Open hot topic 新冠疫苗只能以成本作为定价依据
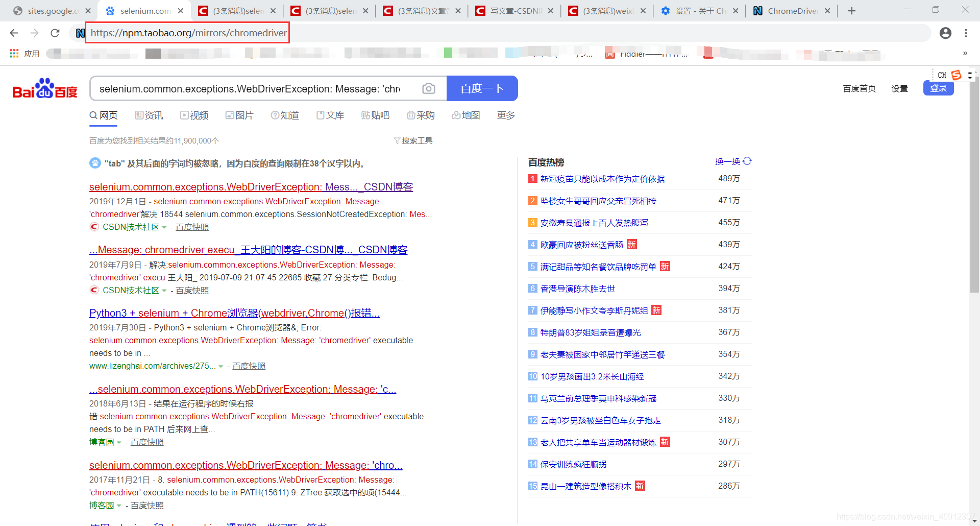This screenshot has height=526, width=980. click(602, 179)
